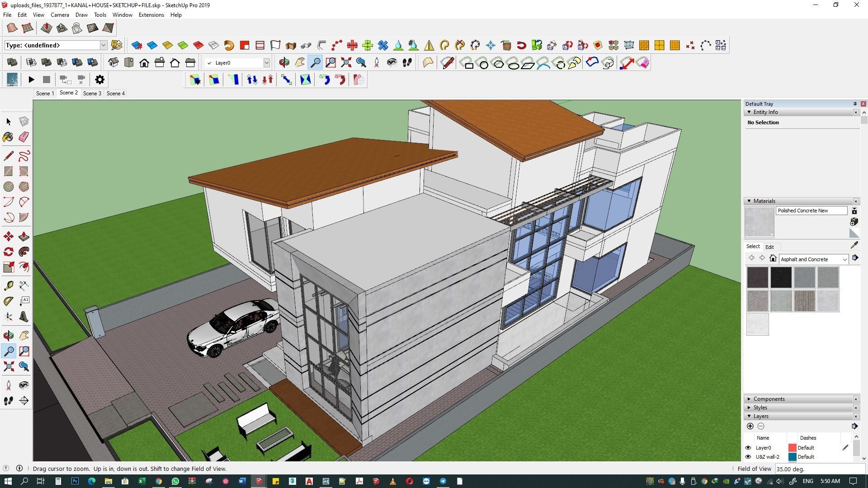
Task: Select the Follow Me tool
Action: point(24,252)
